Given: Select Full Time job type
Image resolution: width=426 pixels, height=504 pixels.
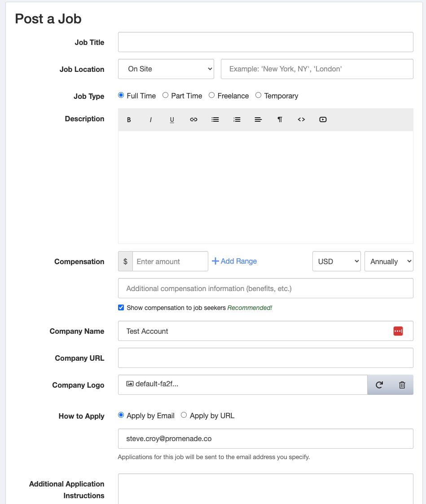Looking at the screenshot, I should coord(121,95).
